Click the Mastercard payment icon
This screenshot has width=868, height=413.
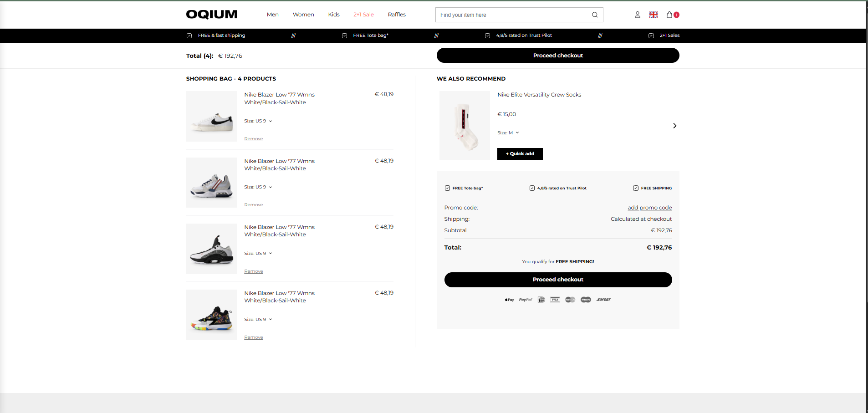pyautogui.click(x=570, y=300)
